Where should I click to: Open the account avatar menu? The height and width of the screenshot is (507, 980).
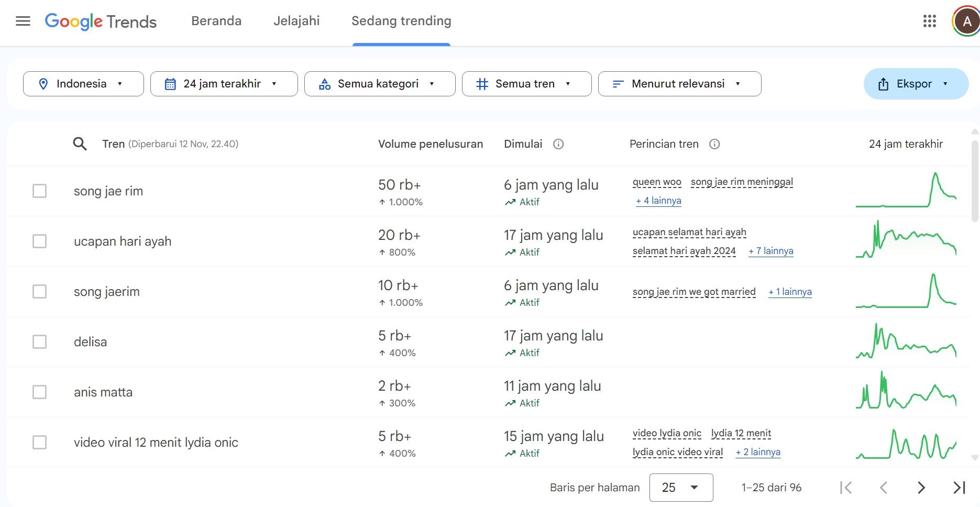pyautogui.click(x=966, y=21)
